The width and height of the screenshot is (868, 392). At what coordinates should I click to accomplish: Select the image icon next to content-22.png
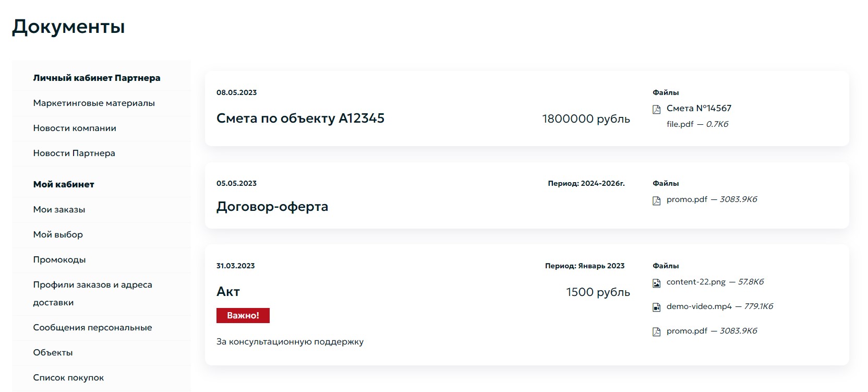[656, 282]
